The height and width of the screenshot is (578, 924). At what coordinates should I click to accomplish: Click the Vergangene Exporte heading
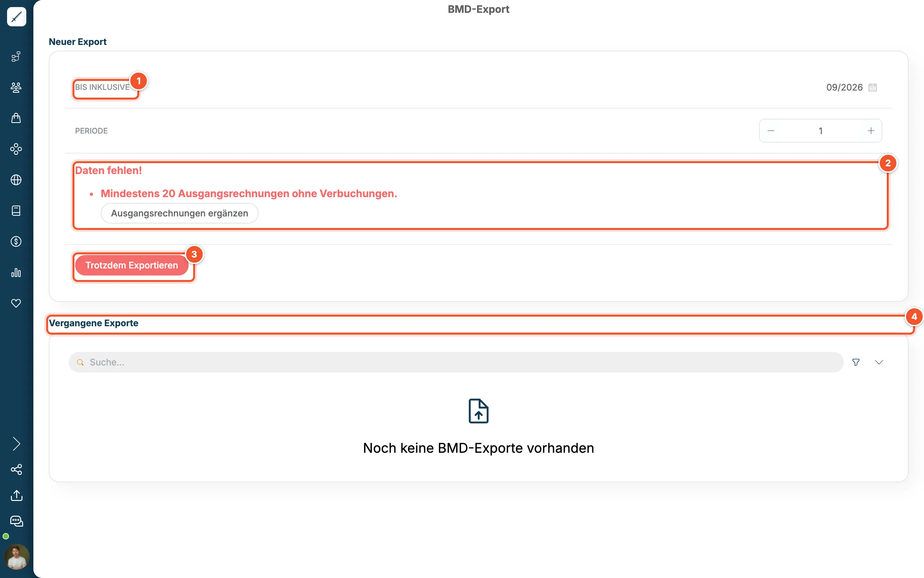[x=94, y=323]
